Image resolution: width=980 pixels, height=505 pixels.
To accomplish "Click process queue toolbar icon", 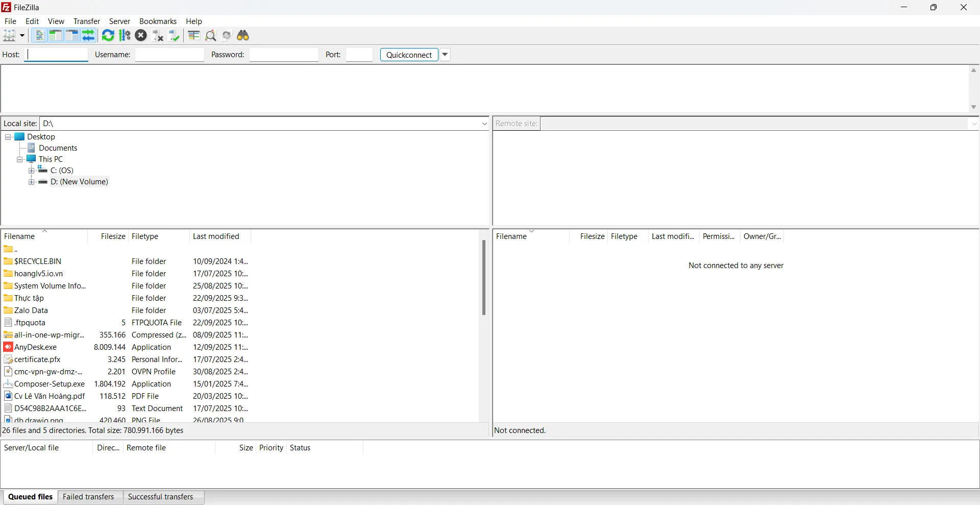I will pos(125,36).
